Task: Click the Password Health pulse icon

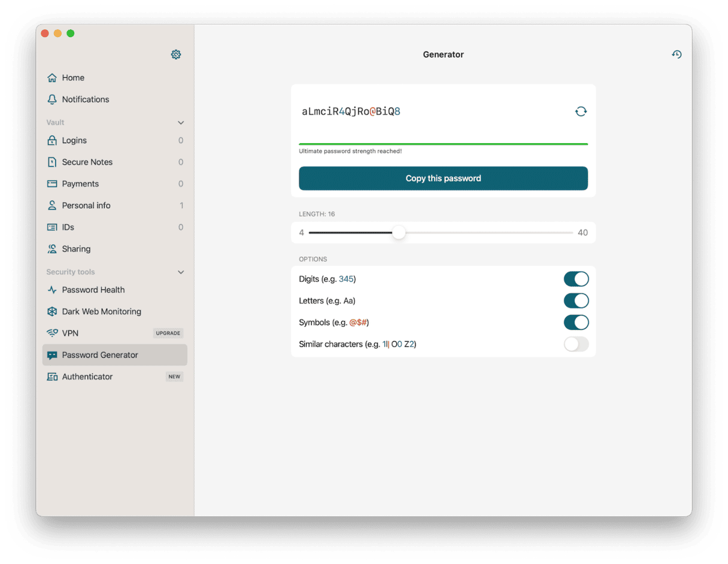Action: click(x=52, y=290)
